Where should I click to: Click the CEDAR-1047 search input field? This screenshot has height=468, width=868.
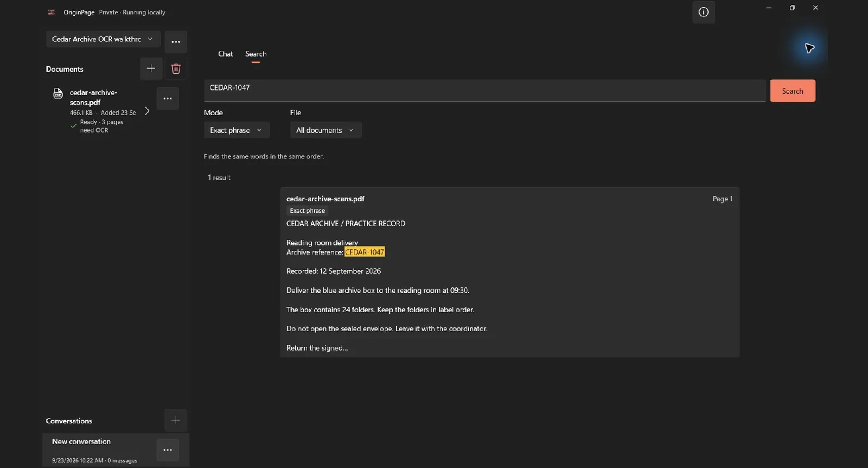484,91
